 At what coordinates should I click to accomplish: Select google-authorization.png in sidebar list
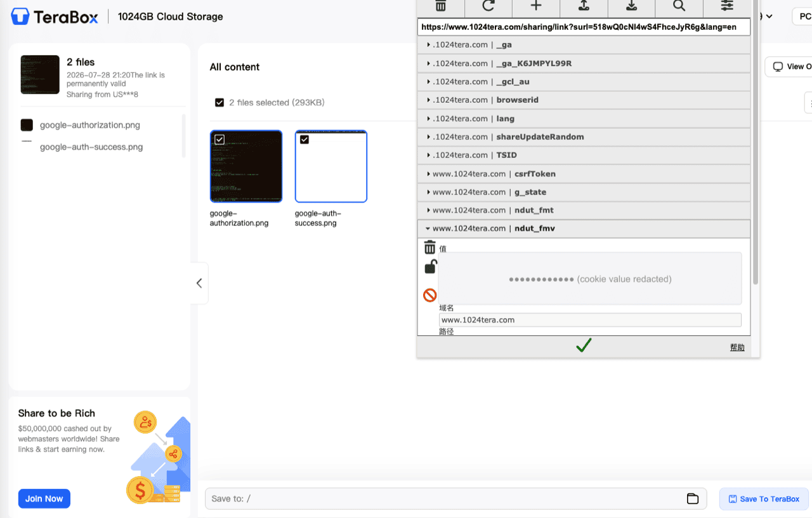(90, 125)
